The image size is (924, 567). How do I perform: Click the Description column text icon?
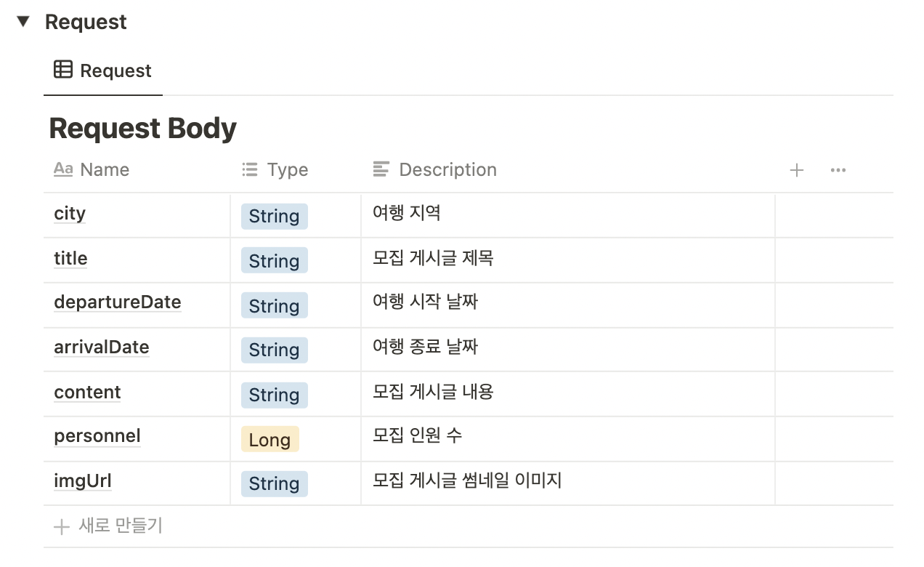tap(381, 169)
